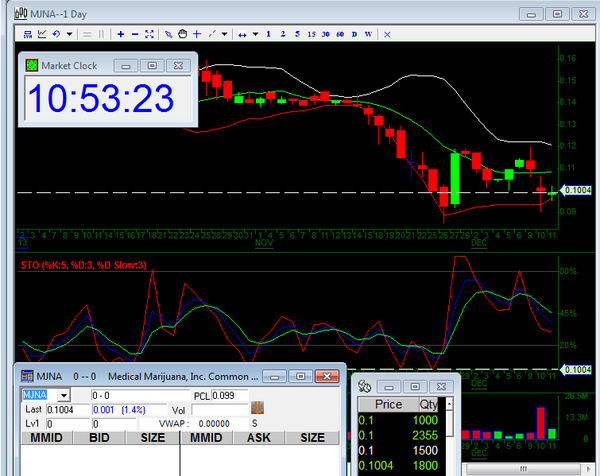Viewport: 600px width, 476px height.
Task: Open the undo arrow dropdown
Action: click(69, 34)
